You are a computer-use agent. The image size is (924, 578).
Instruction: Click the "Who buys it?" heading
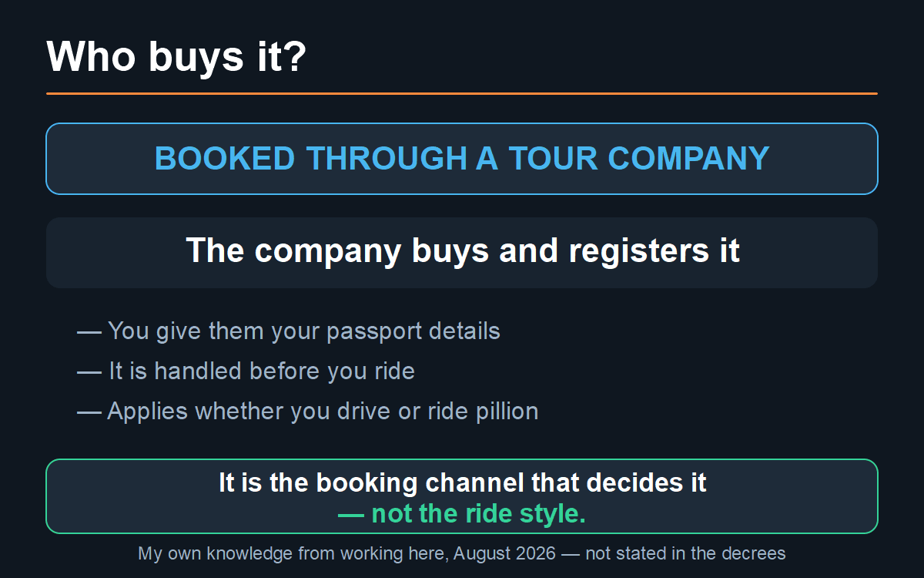[176, 57]
